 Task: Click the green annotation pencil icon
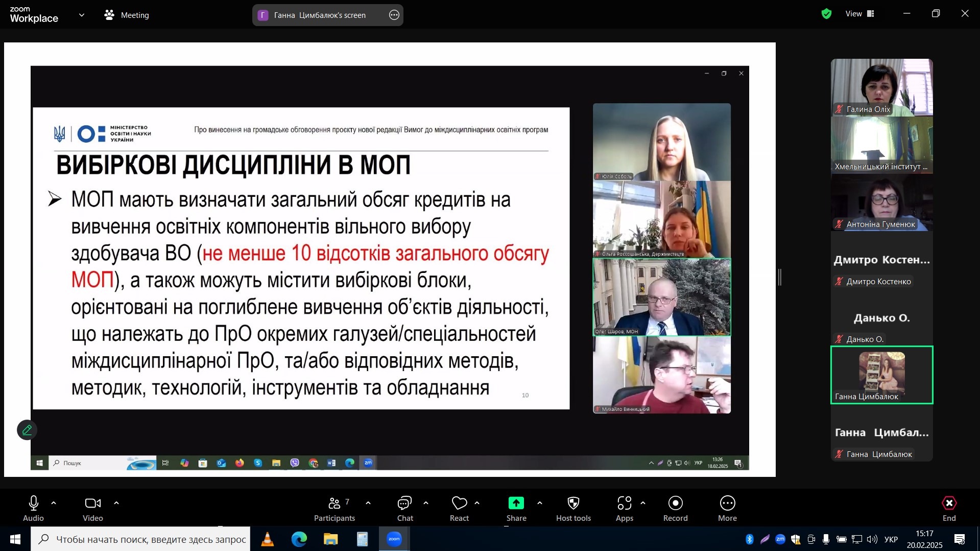27,430
